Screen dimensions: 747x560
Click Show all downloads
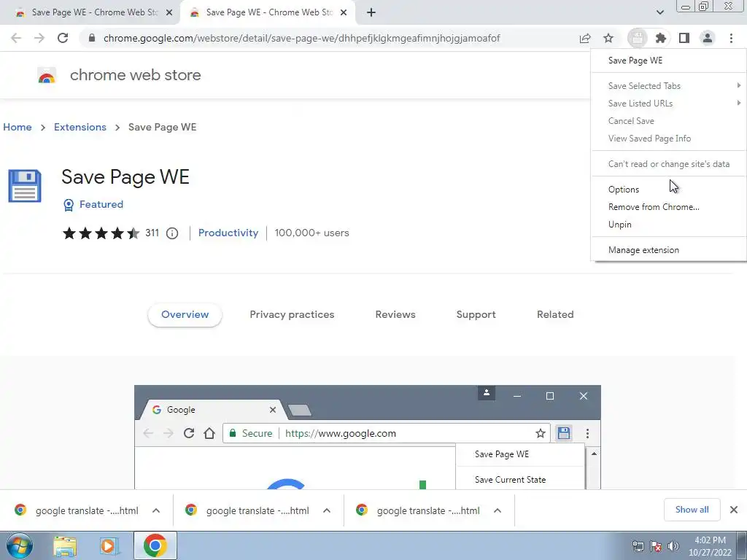pos(692,510)
